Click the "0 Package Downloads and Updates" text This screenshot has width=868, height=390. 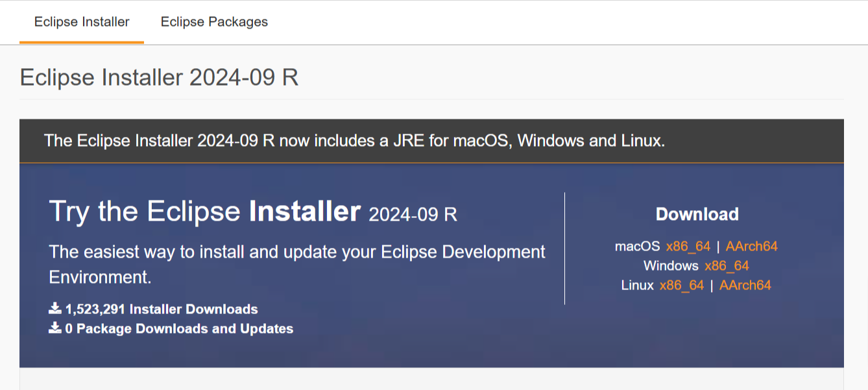click(x=179, y=329)
